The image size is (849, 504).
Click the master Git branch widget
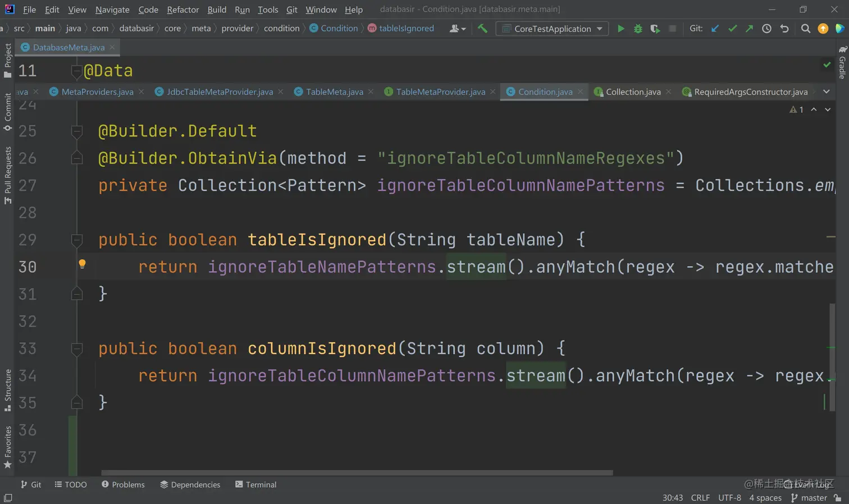(x=809, y=498)
